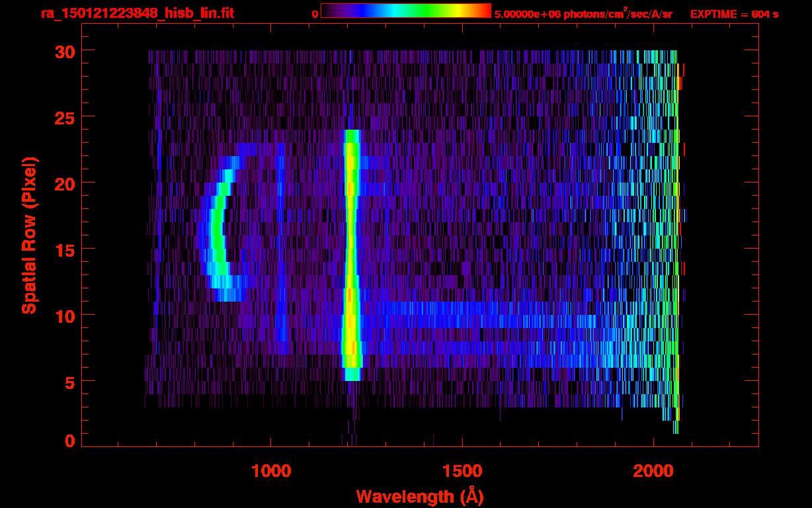The width and height of the screenshot is (812, 508).
Task: Click the y-axis tick label 0
Action: (x=69, y=441)
